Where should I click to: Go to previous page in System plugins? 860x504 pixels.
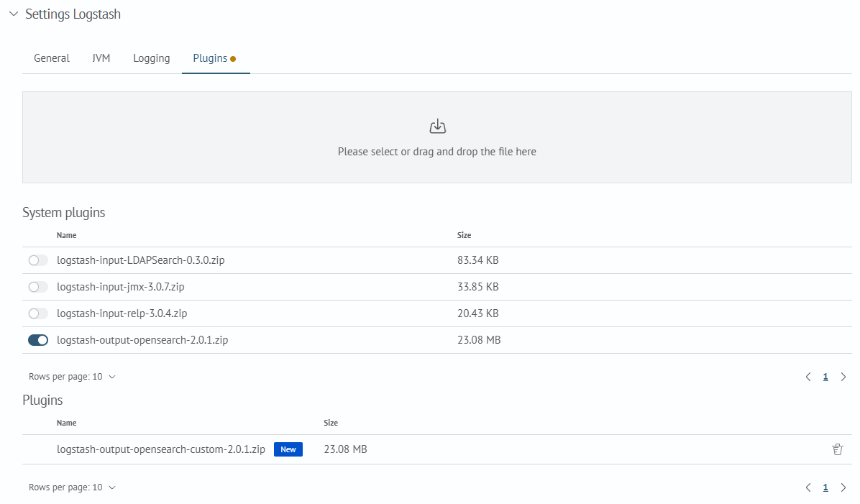click(x=808, y=377)
